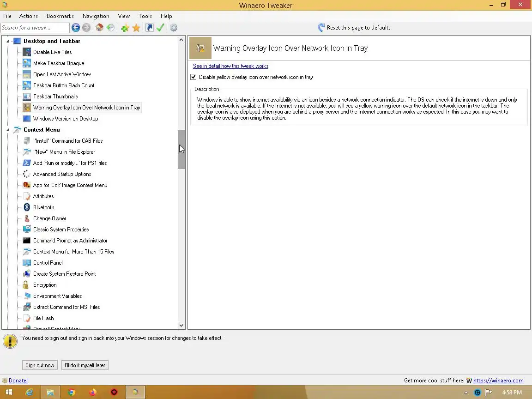Show hidden tray icons arrow
Viewport: 532px width, 399px height.
(466, 393)
